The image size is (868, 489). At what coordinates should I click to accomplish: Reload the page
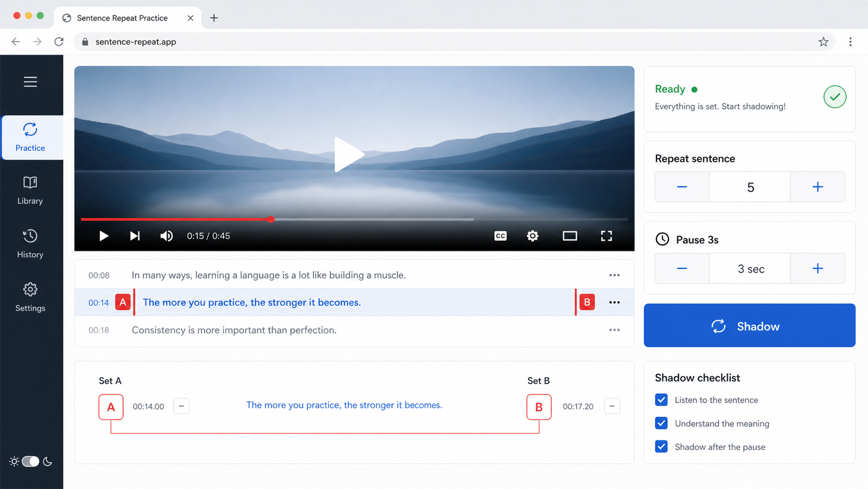pos(59,42)
